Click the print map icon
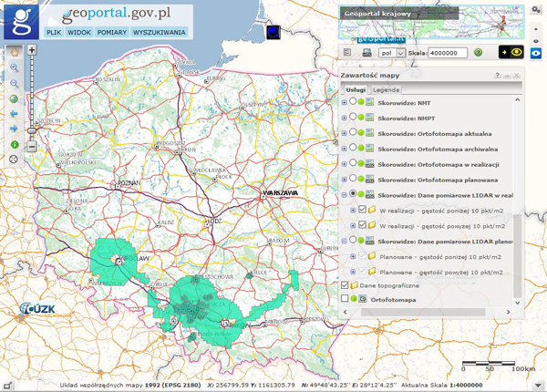Screen dimensions: 547x392 pos(366,53)
